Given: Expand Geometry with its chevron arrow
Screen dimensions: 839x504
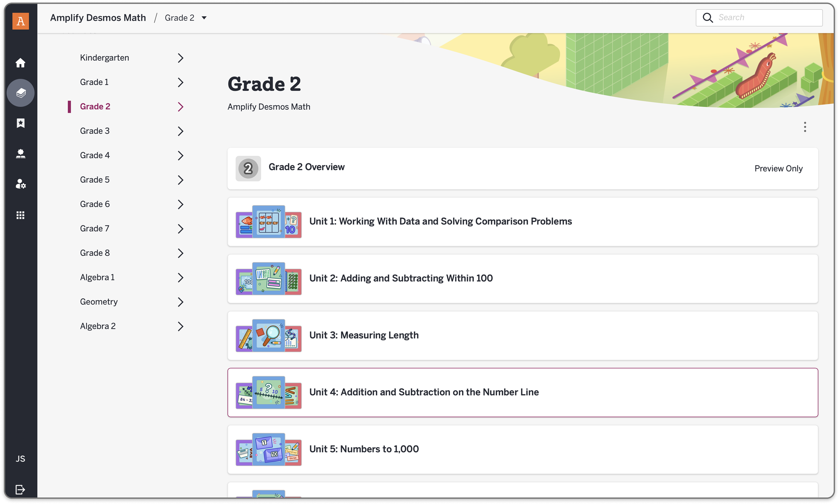Looking at the screenshot, I should click(x=180, y=302).
